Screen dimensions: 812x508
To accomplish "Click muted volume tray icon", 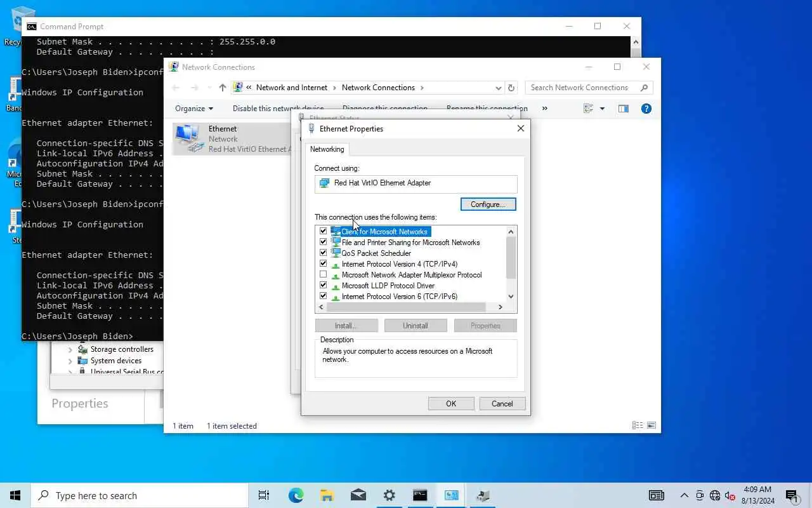I will (730, 495).
